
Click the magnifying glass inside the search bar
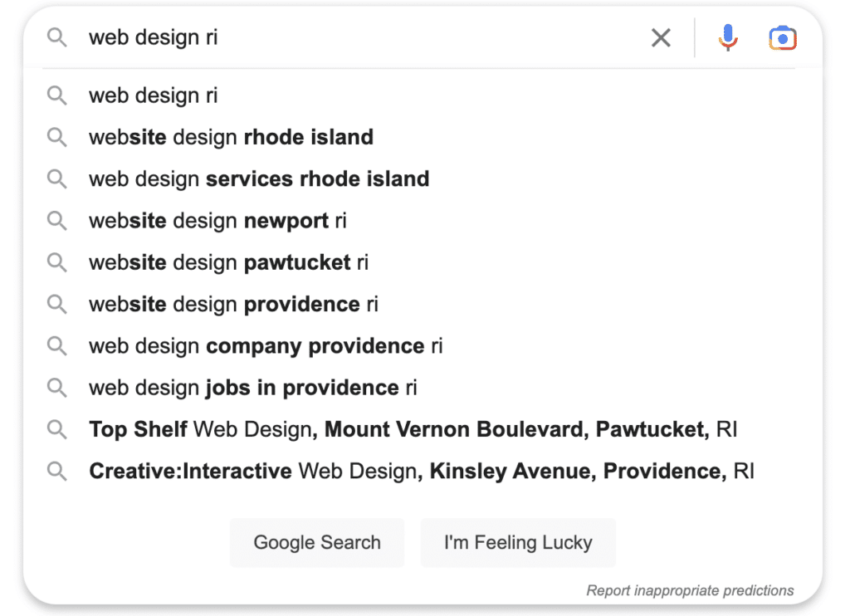click(x=57, y=37)
